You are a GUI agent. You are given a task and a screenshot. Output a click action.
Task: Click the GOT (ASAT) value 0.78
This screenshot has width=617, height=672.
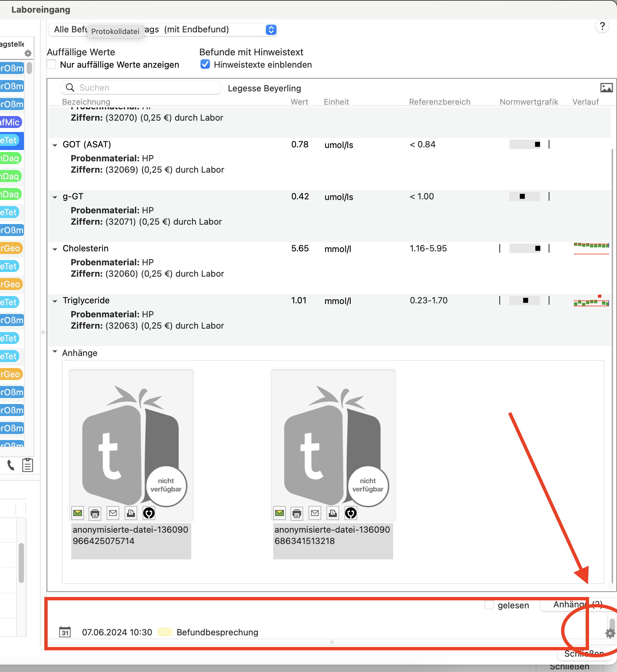(x=300, y=144)
